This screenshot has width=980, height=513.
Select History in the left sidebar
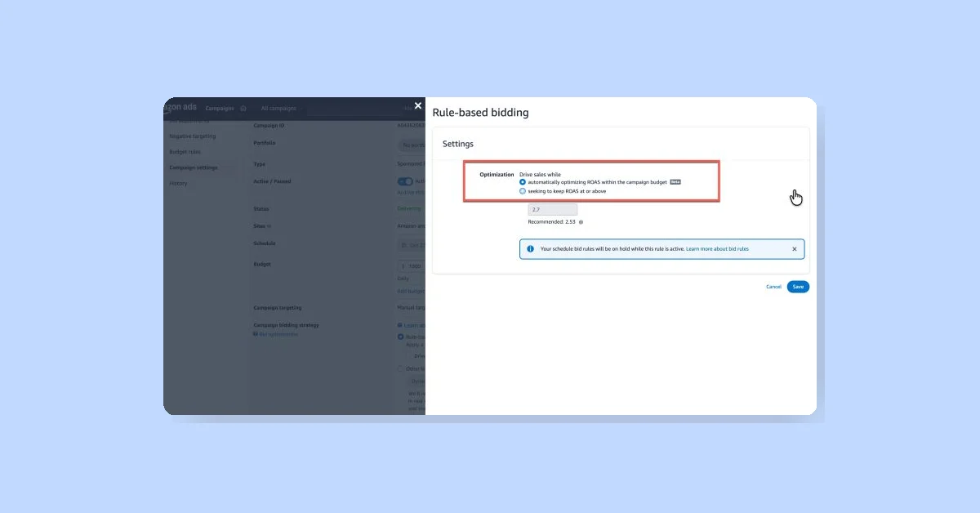tap(177, 183)
